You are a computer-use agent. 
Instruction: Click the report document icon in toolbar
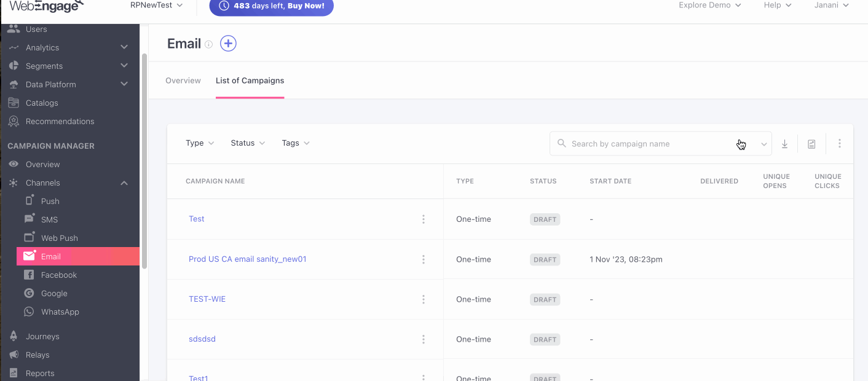(x=811, y=144)
